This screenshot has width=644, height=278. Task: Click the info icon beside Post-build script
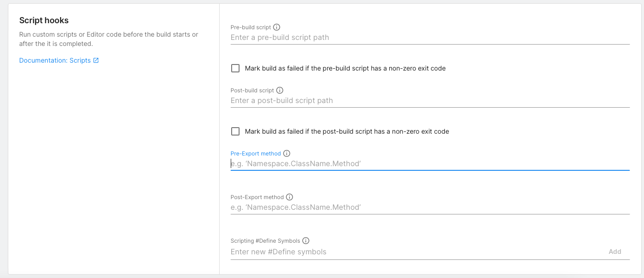click(x=279, y=91)
